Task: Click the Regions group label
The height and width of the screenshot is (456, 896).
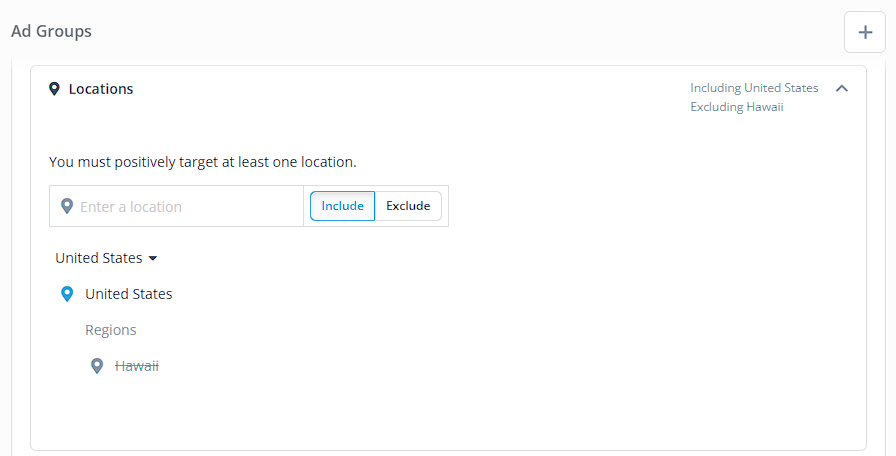Action: 111,330
